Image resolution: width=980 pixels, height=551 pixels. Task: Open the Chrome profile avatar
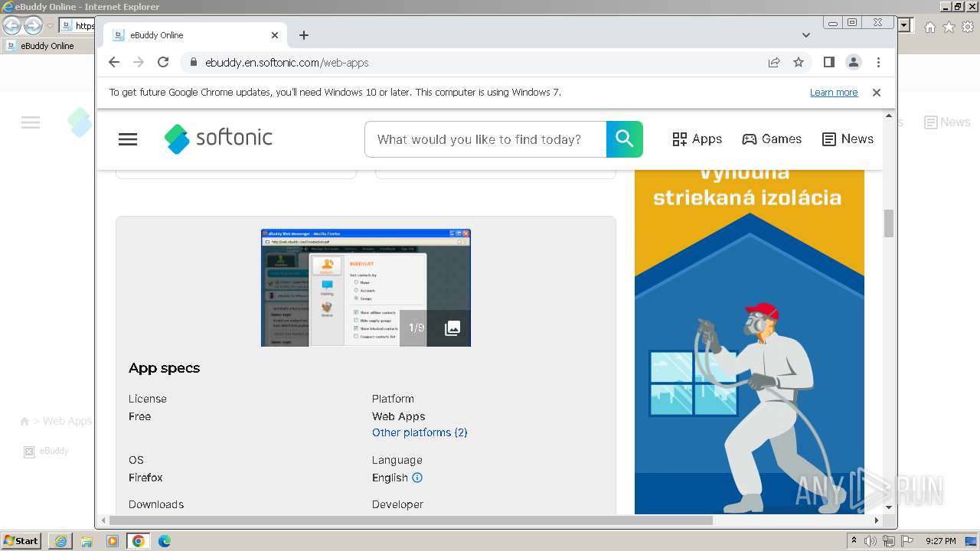tap(854, 63)
